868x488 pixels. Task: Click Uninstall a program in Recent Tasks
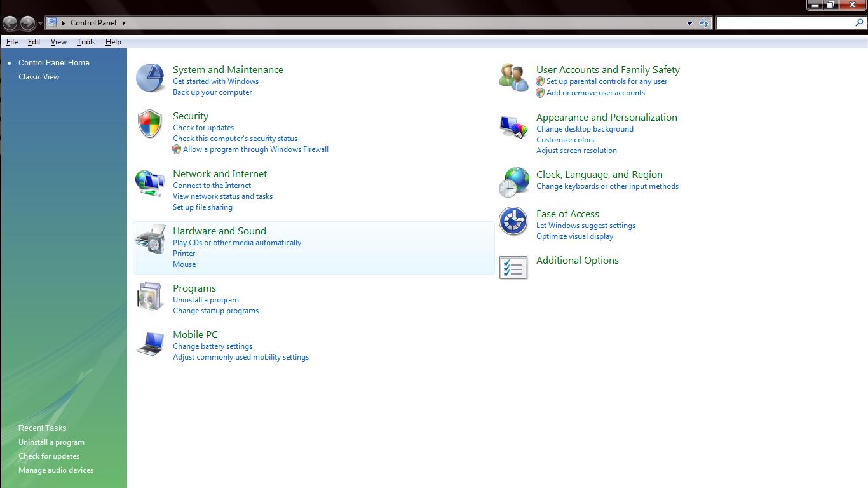pos(51,442)
